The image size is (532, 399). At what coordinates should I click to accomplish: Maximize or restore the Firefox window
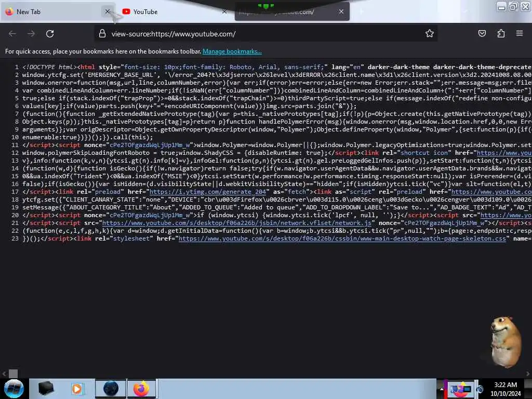(x=514, y=6)
